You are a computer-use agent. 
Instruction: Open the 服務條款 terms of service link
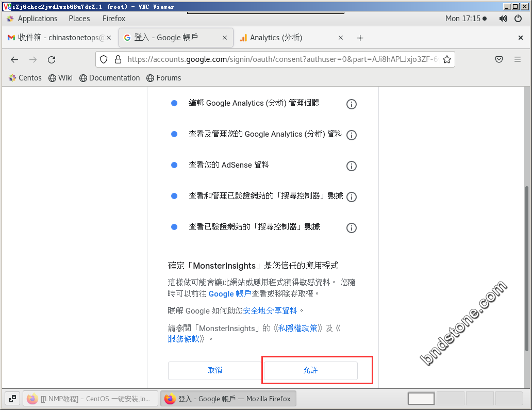(184, 339)
